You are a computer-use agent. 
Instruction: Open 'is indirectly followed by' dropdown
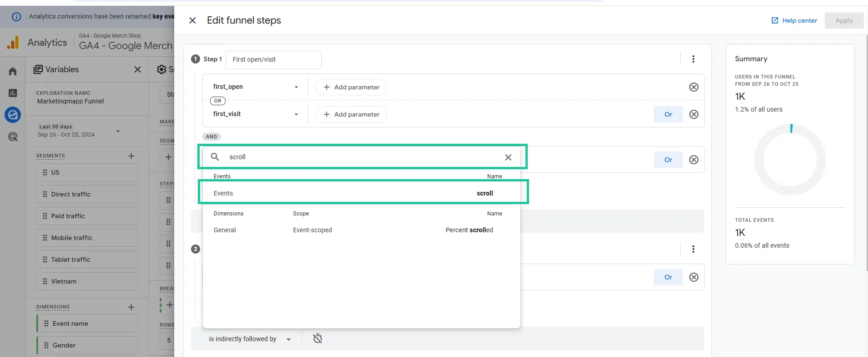point(250,339)
